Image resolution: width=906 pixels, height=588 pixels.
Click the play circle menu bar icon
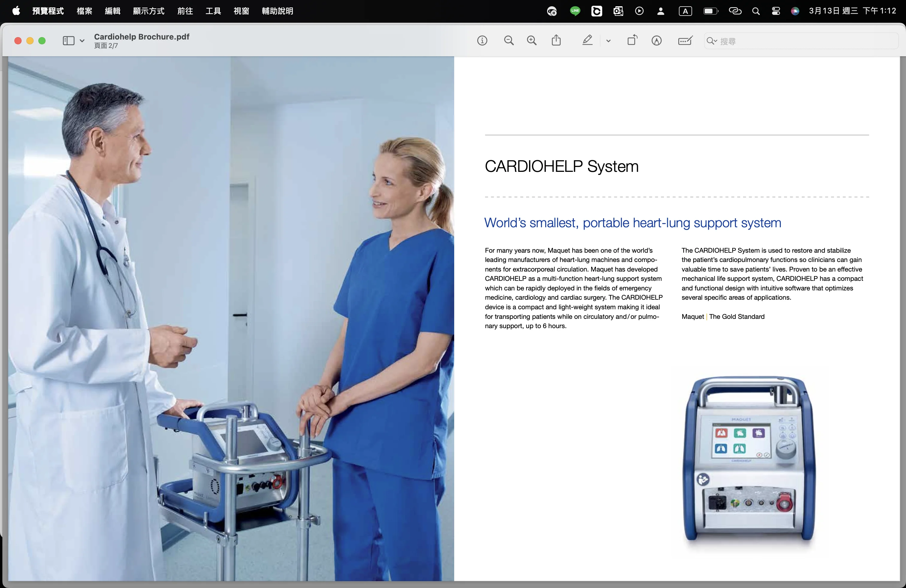coord(640,11)
